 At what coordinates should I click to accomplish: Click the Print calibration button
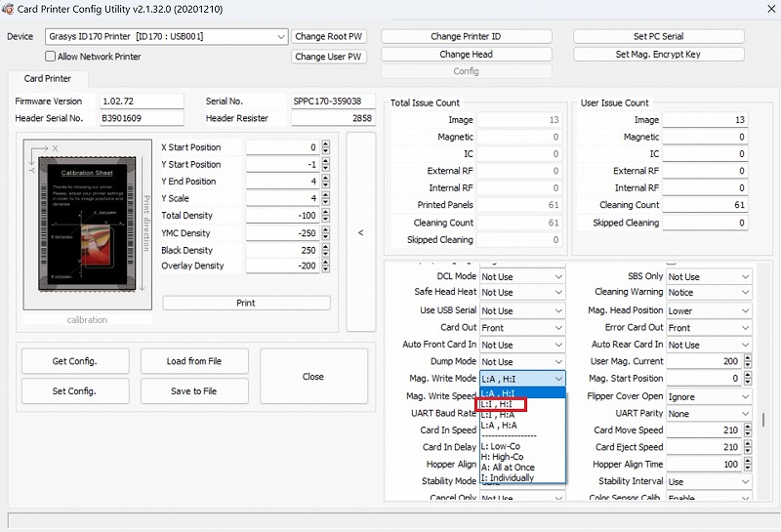(x=246, y=303)
